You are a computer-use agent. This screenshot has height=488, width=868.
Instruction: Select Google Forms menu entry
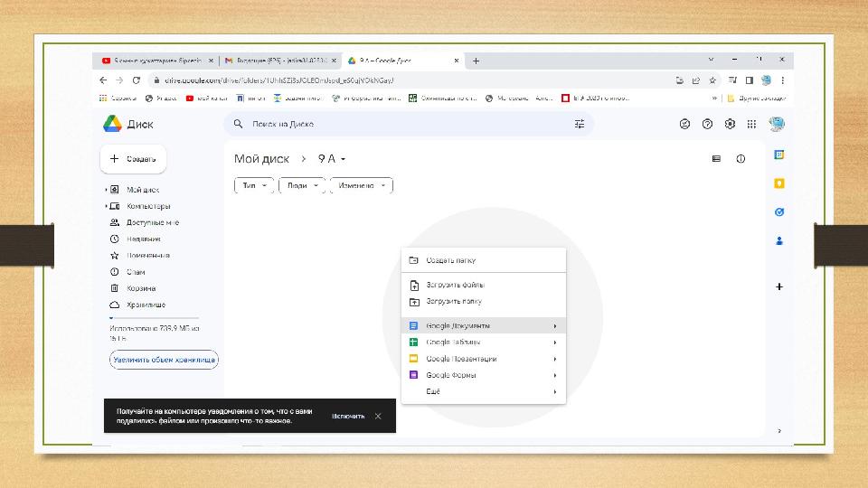click(483, 375)
